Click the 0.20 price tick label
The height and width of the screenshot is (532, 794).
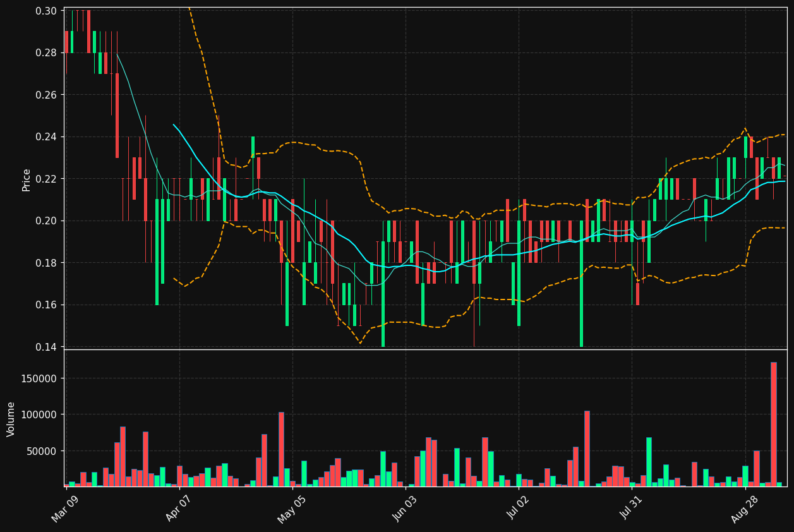coord(47,221)
